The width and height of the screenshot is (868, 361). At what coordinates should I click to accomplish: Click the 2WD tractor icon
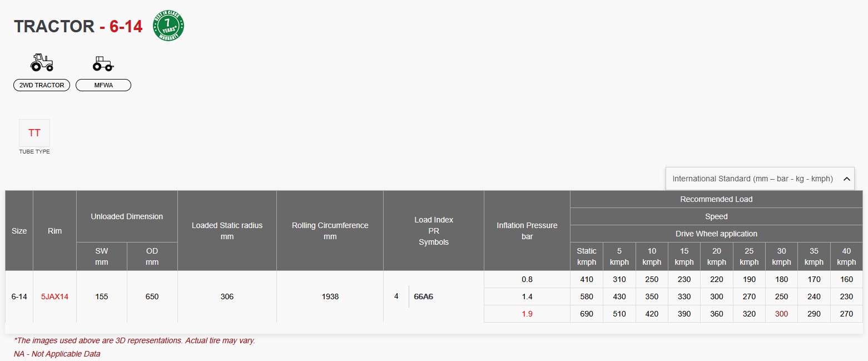[42, 62]
